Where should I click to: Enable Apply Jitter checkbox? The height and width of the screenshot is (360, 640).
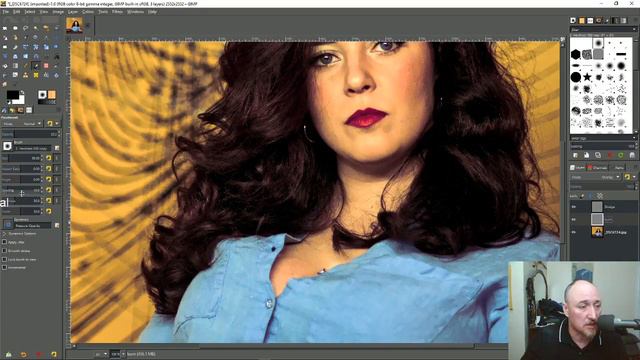coord(4,242)
